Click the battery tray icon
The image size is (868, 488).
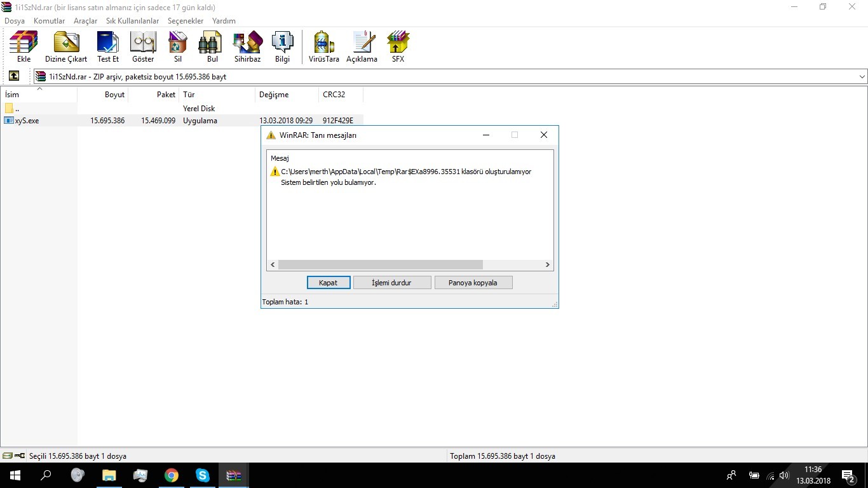pos(754,475)
